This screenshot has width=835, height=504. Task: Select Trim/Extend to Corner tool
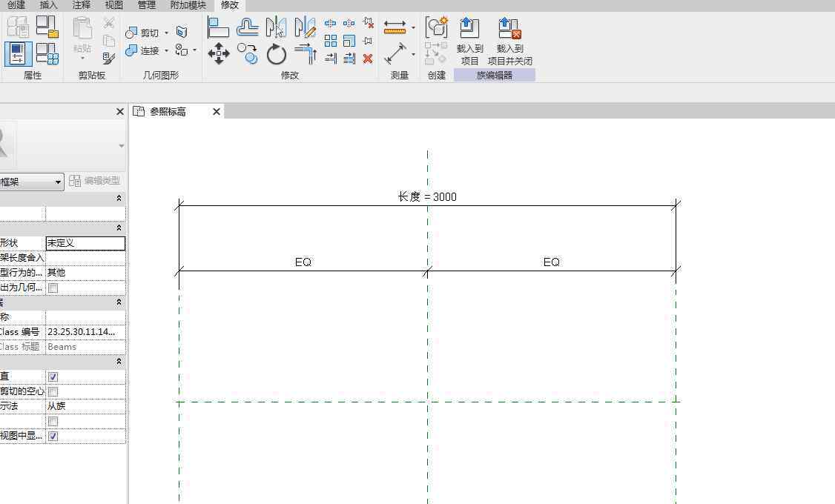click(306, 54)
